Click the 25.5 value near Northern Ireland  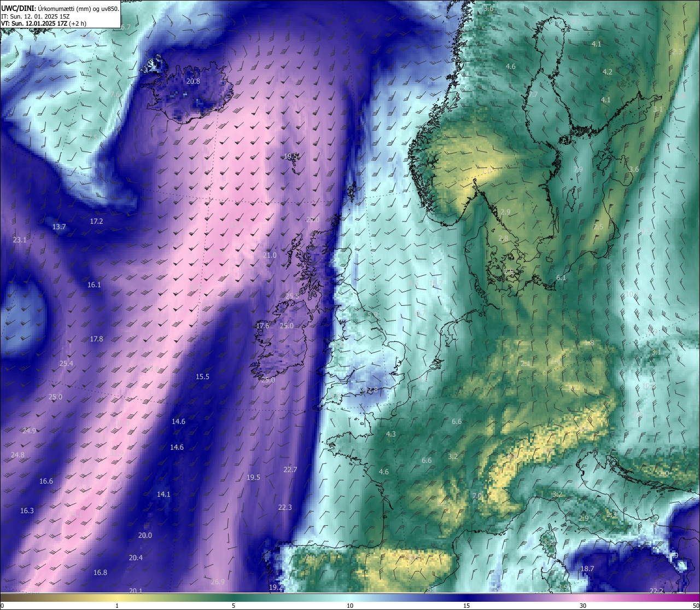292,297
